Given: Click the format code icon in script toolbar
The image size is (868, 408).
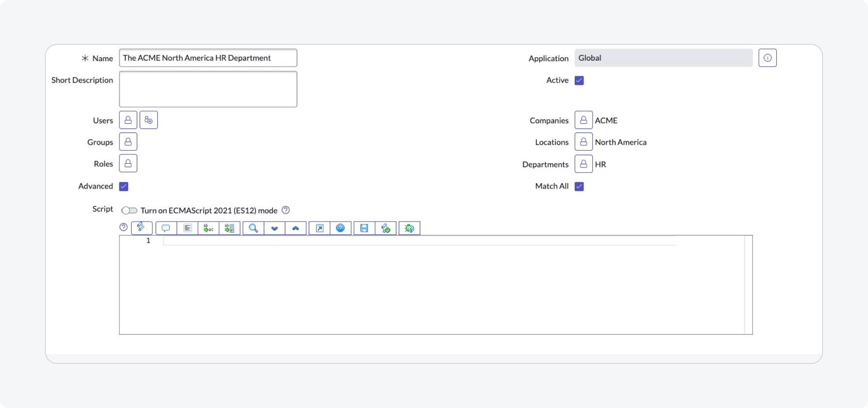Looking at the screenshot, I should click(x=187, y=228).
